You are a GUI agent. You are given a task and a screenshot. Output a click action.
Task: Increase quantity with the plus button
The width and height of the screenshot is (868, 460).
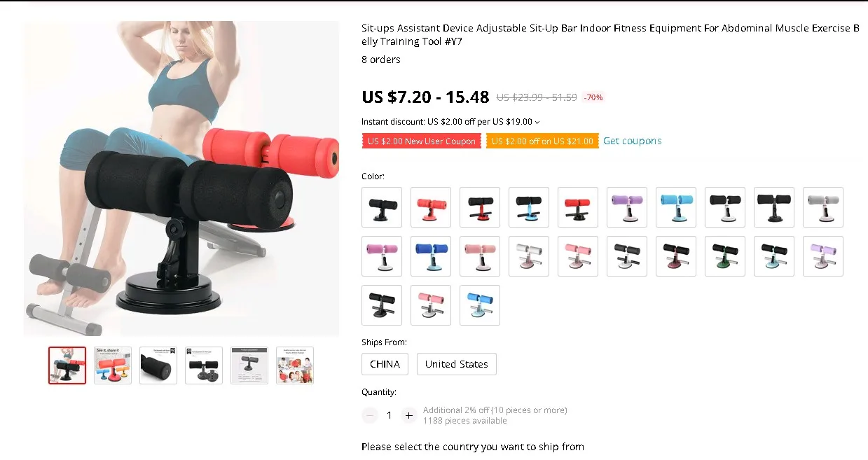click(x=409, y=415)
